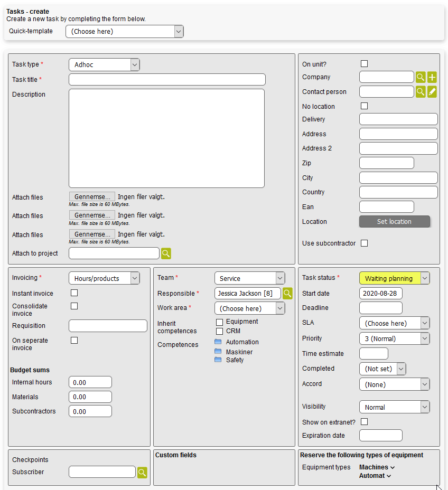Click the Company search magnifier icon
448x490 pixels.
point(421,77)
